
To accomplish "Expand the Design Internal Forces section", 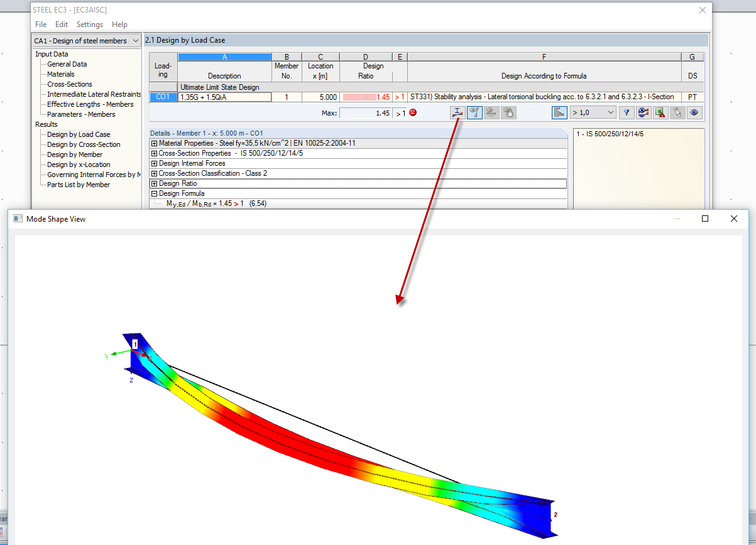I will pyautogui.click(x=155, y=163).
